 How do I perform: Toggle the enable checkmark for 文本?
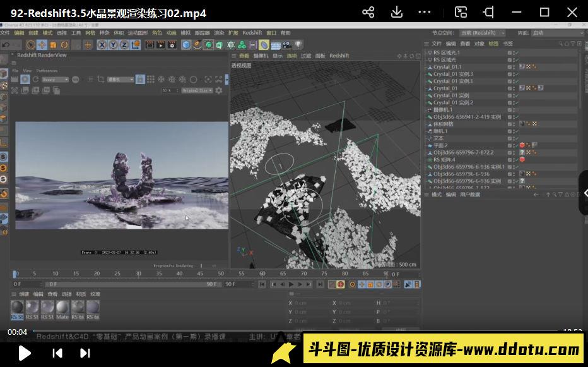516,138
